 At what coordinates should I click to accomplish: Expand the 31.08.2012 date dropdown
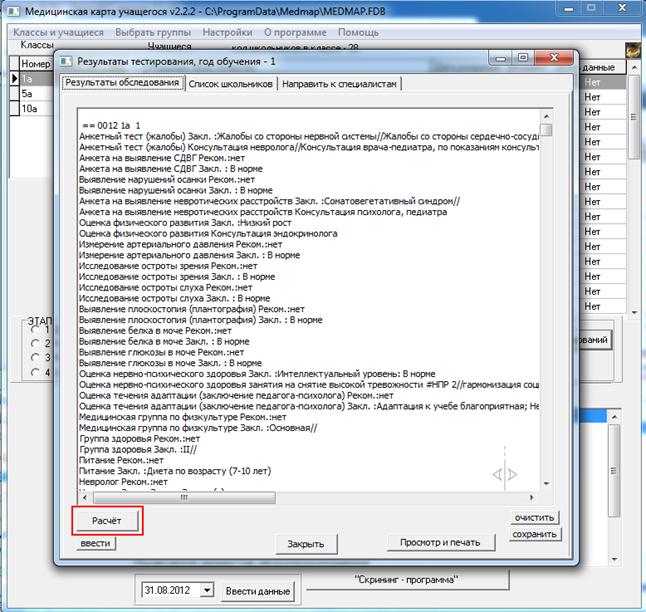click(x=207, y=590)
